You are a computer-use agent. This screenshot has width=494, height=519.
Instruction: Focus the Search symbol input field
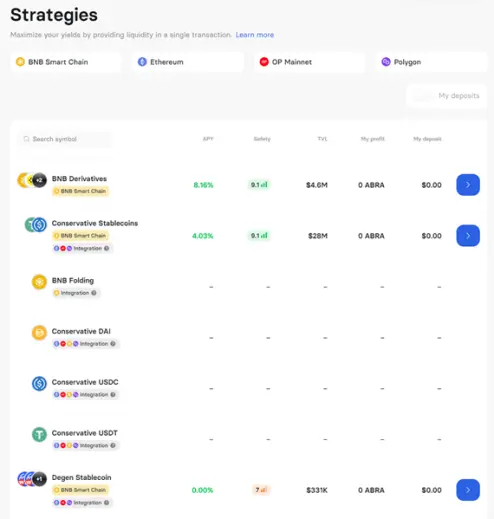point(64,139)
